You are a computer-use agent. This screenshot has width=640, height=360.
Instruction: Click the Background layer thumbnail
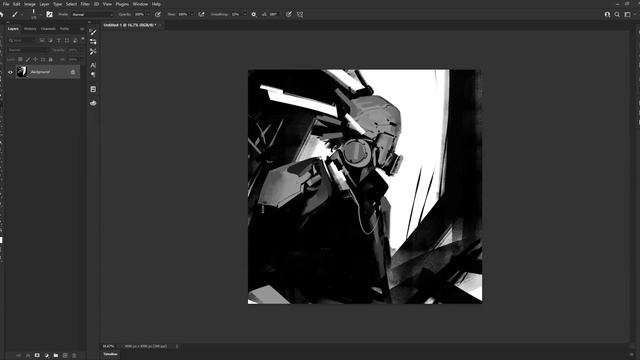pos(21,72)
